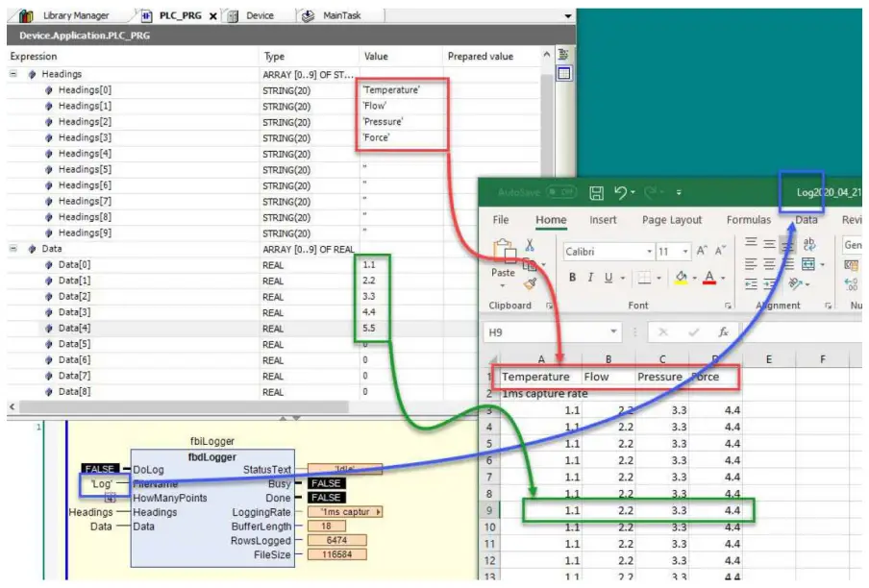Click the BufferLength value 18

[x=327, y=526]
